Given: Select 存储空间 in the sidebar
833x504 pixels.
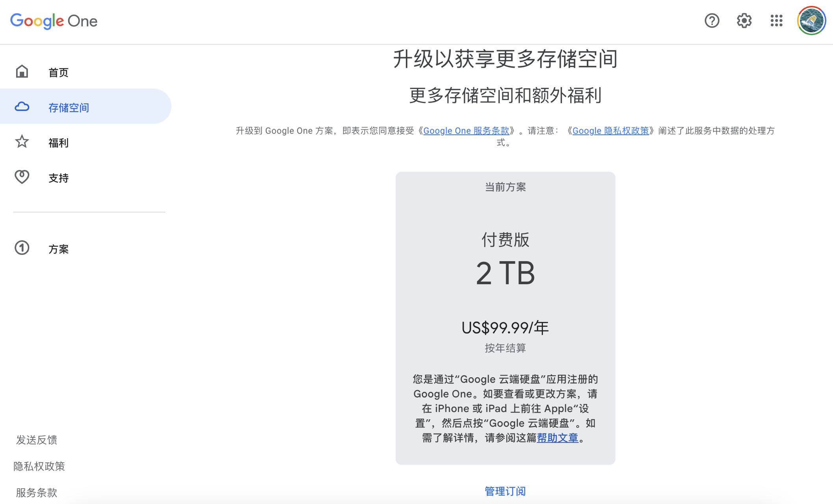Looking at the screenshot, I should pyautogui.click(x=85, y=106).
